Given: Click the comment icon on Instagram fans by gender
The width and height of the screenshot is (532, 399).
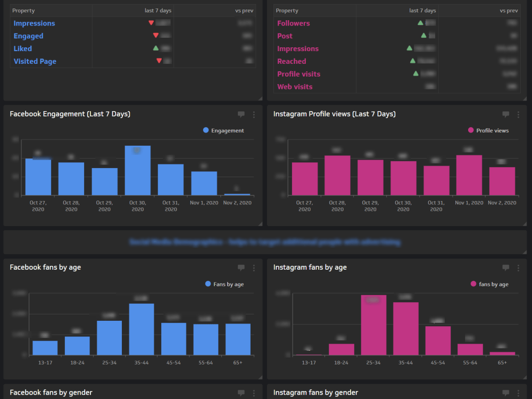Looking at the screenshot, I should click(x=505, y=393).
